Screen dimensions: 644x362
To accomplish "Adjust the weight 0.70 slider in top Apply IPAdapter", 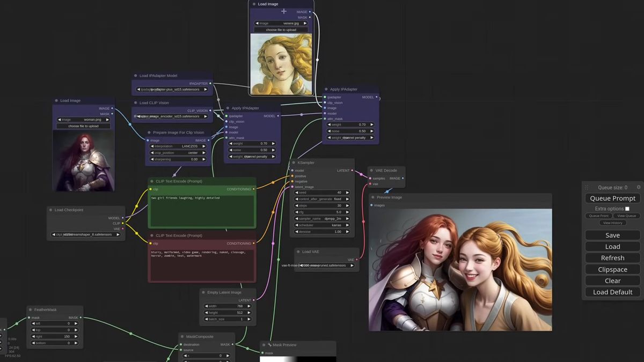I will 351,124.
